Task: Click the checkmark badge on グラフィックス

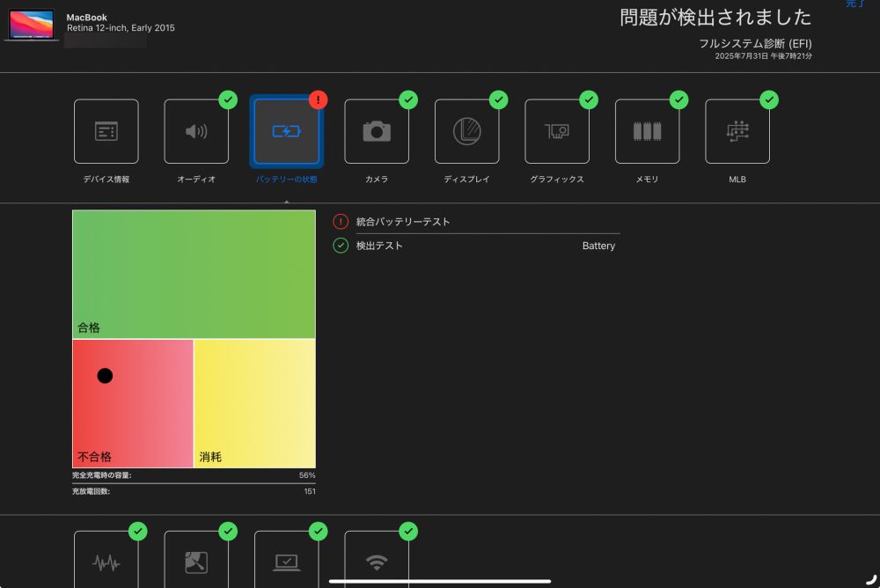Action: click(588, 99)
